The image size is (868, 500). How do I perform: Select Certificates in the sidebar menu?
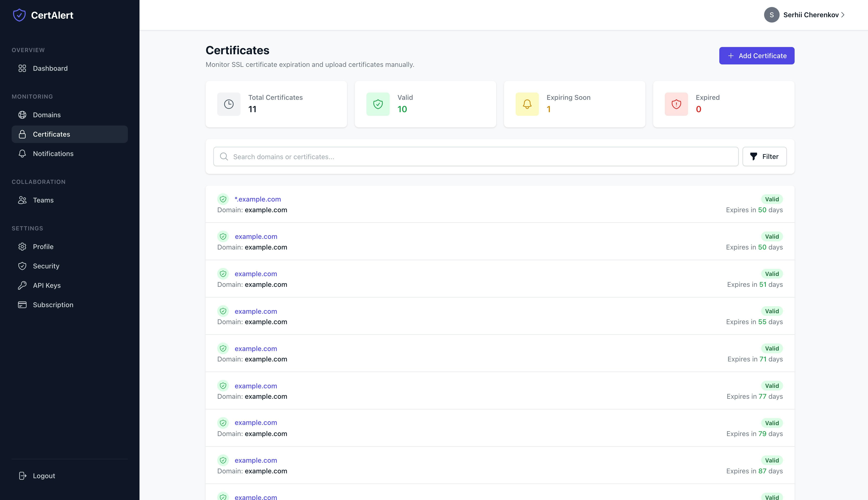(70, 134)
